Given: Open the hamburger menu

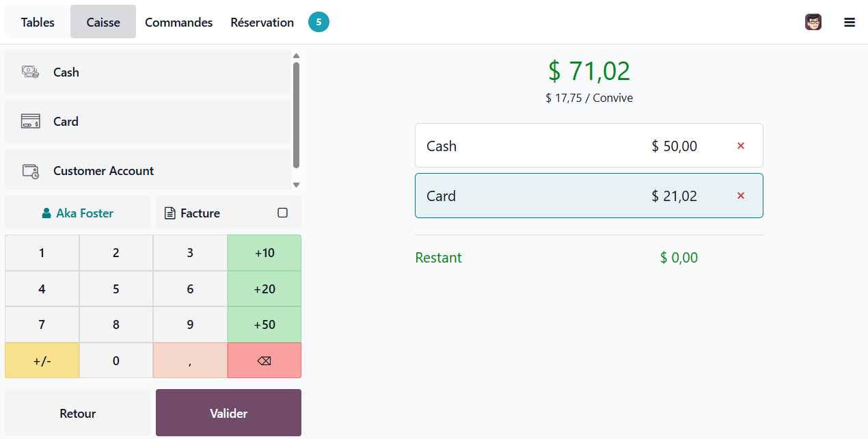Looking at the screenshot, I should 850,23.
